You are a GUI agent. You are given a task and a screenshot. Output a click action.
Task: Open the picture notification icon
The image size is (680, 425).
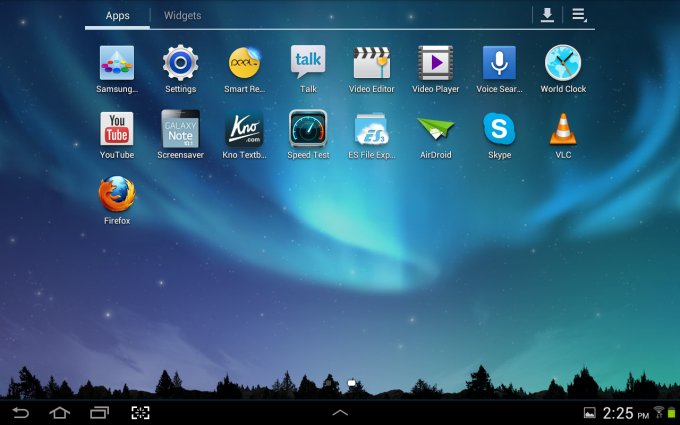click(590, 413)
